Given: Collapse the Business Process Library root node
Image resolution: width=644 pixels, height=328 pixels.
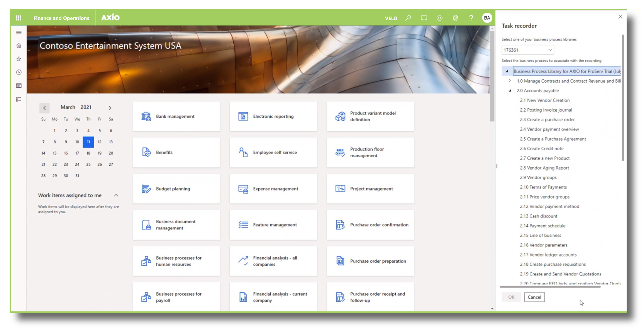Looking at the screenshot, I should (507, 71).
